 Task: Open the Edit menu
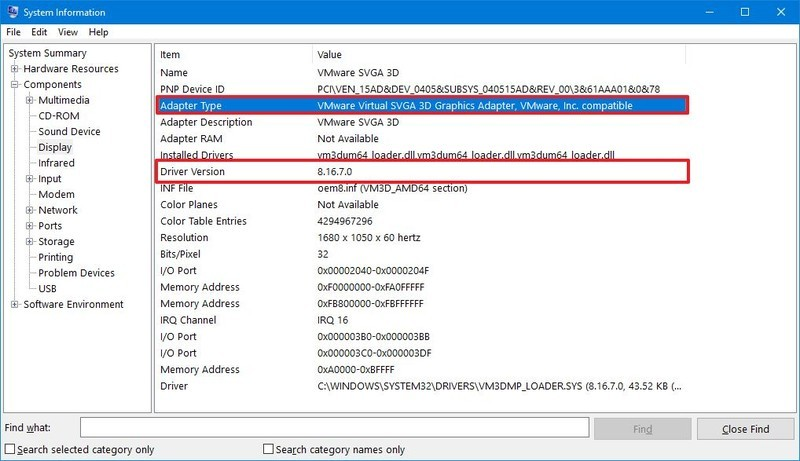39,32
